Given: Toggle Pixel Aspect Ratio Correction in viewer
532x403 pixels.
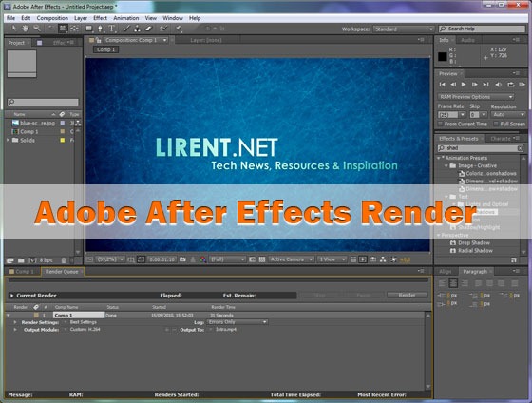Looking at the screenshot, I should tap(353, 259).
